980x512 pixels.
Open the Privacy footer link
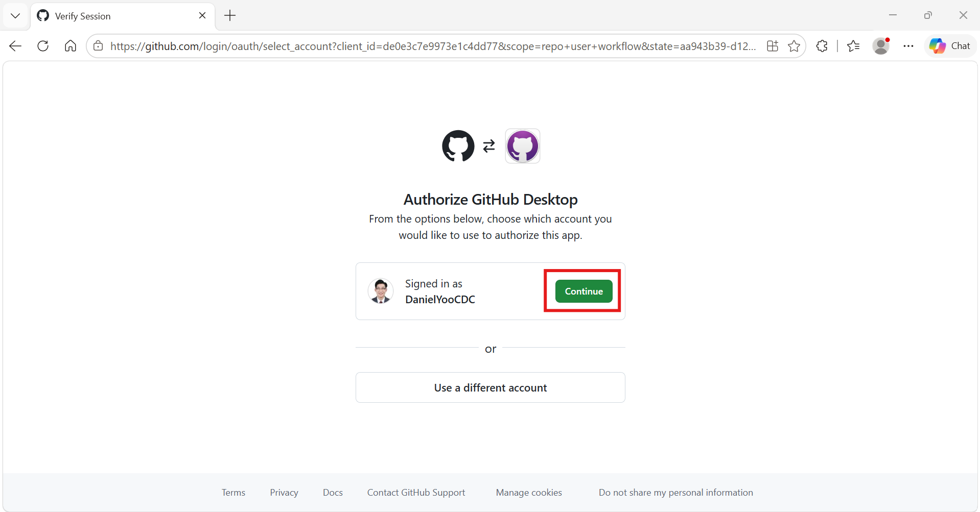[284, 493]
